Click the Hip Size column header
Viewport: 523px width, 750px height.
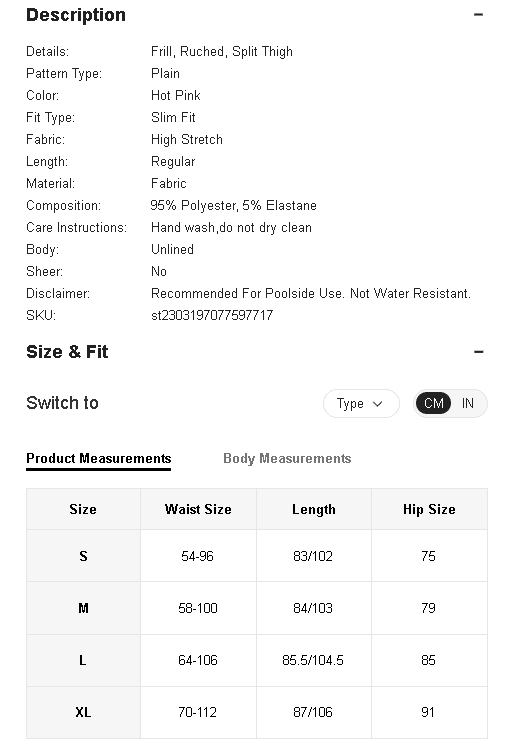point(429,509)
